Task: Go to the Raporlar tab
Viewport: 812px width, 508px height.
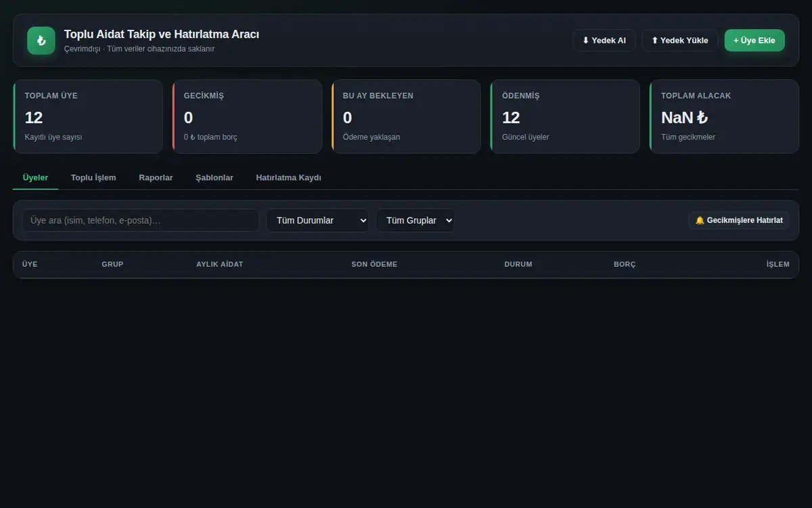Action: pyautogui.click(x=156, y=177)
